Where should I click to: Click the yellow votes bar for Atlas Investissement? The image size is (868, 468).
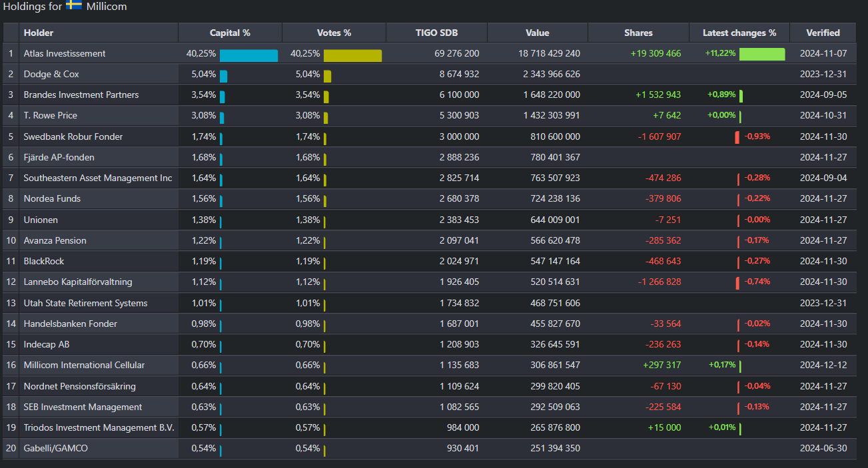tap(352, 56)
